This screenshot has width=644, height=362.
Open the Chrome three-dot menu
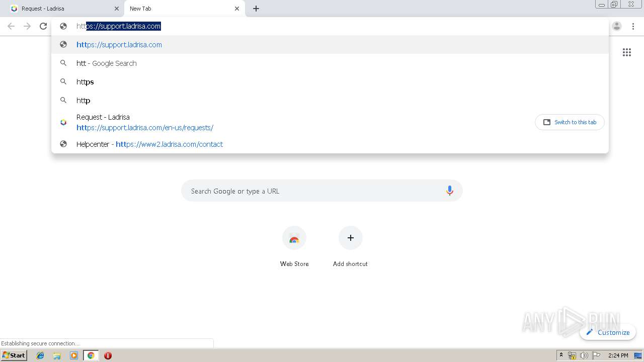633,26
